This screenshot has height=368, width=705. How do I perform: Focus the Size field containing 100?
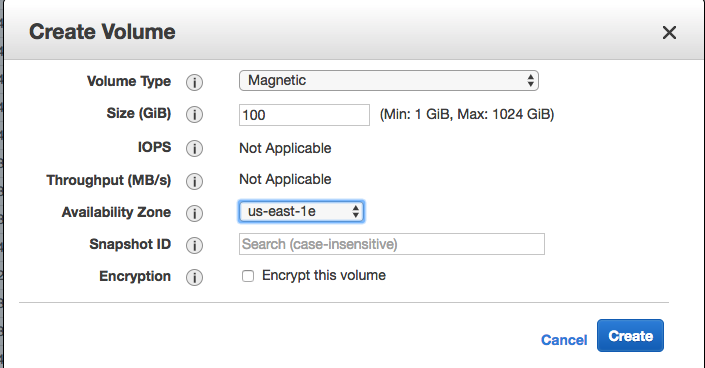(304, 115)
